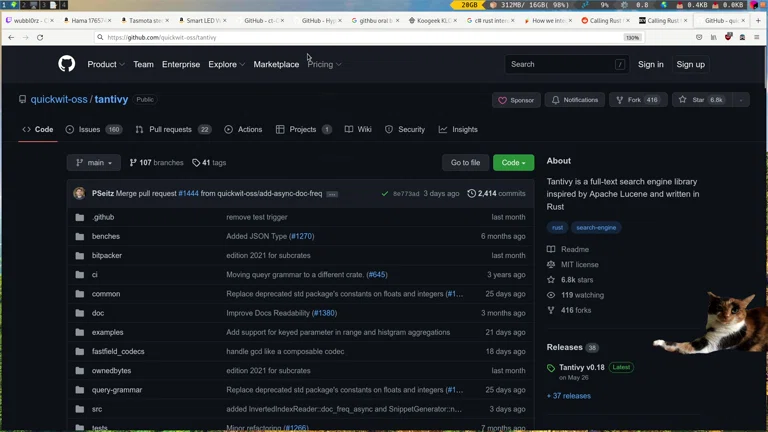Screen dimensions: 768x432
Task: Open the 2,414 commits history
Action: pyautogui.click(x=496, y=193)
